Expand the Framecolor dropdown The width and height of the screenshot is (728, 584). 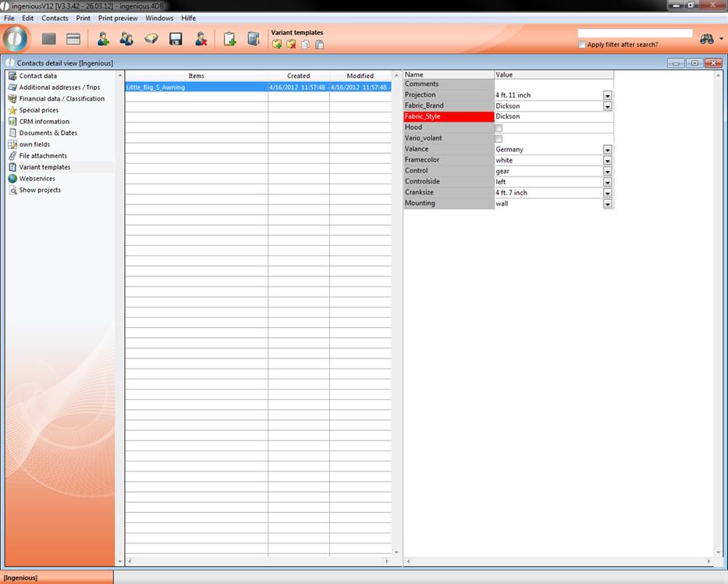click(x=607, y=160)
